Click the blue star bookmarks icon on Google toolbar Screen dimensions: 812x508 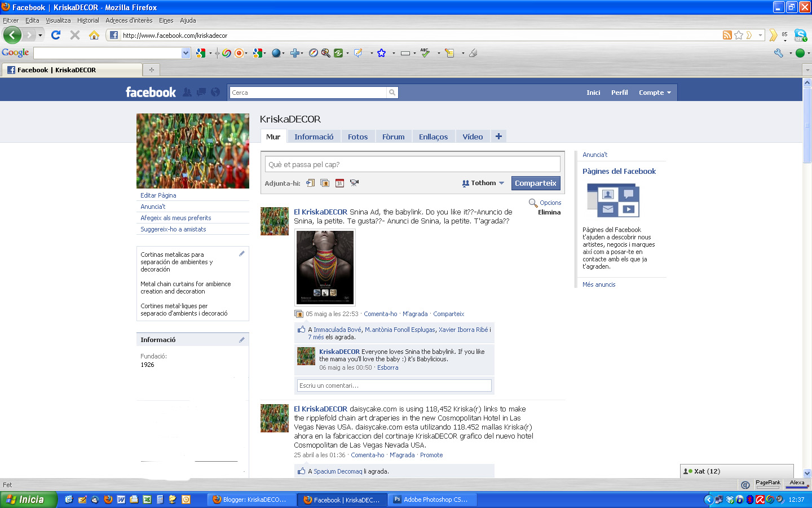click(x=382, y=53)
